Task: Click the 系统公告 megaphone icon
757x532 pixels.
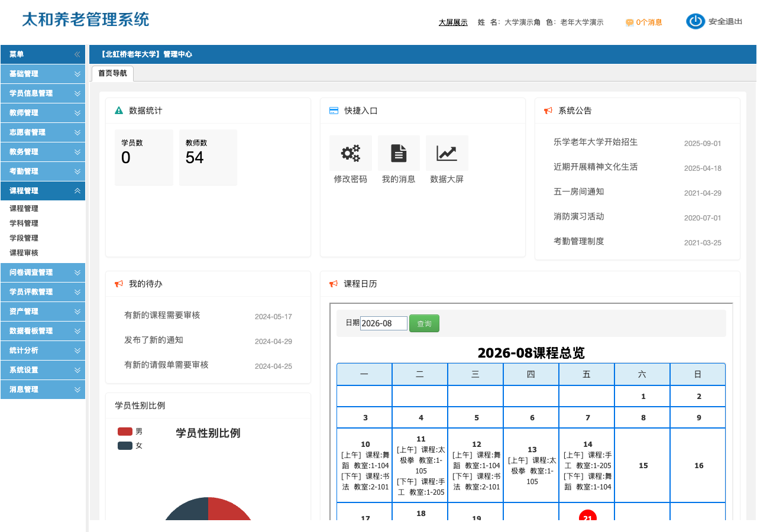Action: point(548,111)
